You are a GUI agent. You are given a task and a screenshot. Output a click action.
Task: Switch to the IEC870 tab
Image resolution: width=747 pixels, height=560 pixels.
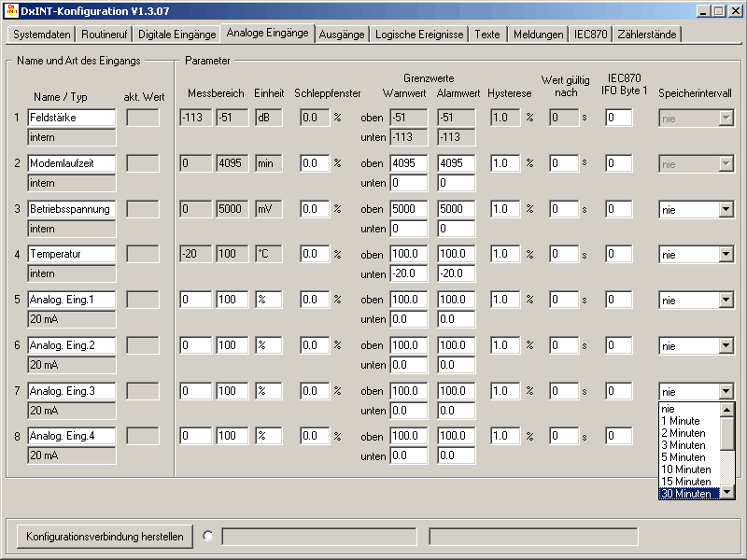(x=591, y=35)
